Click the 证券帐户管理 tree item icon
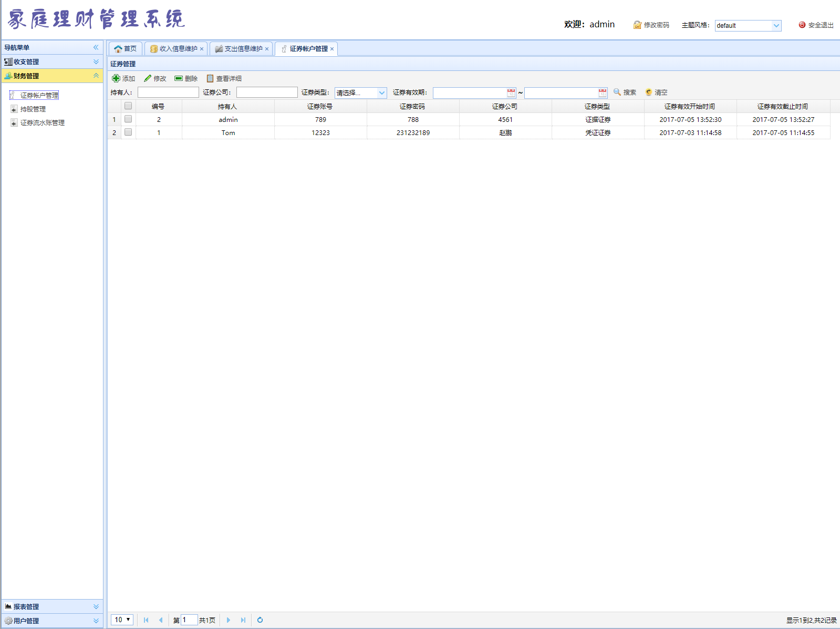 pos(14,95)
